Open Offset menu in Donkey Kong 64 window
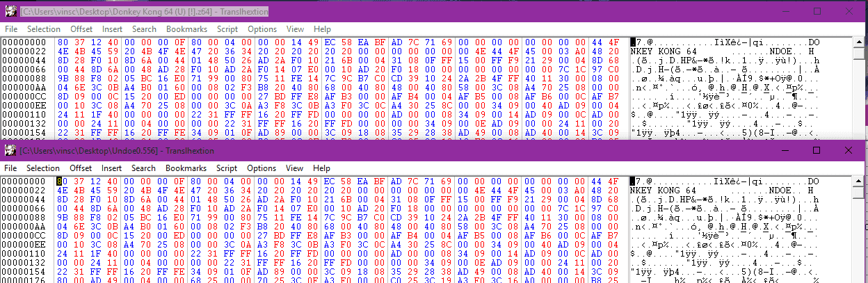868x283 pixels. [x=81, y=29]
